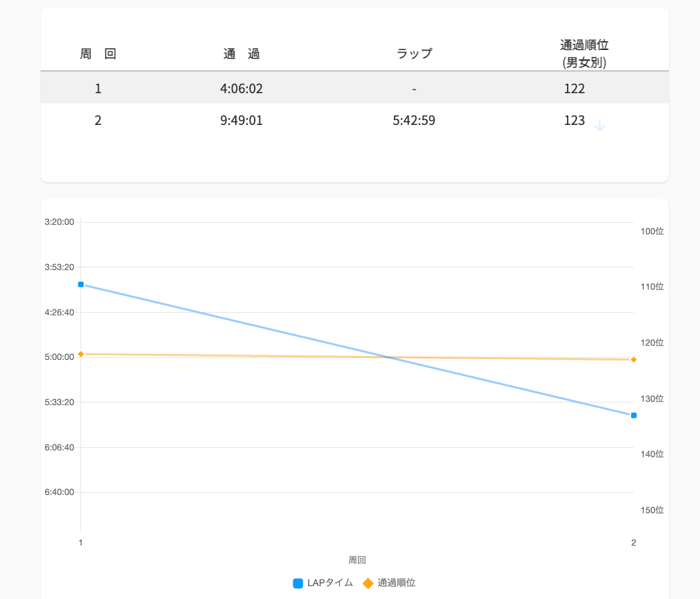Click the orange diamond rank marker at lap 1
The height and width of the screenshot is (599, 700).
coord(80,354)
